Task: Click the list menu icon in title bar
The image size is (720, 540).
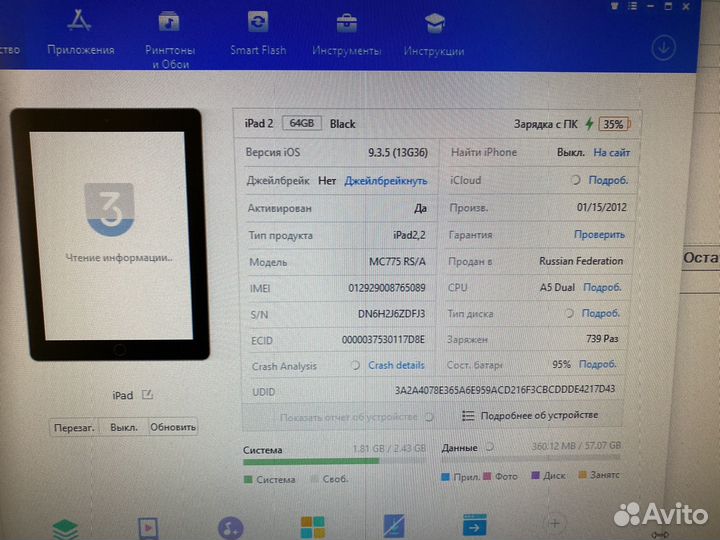Action: point(632,6)
